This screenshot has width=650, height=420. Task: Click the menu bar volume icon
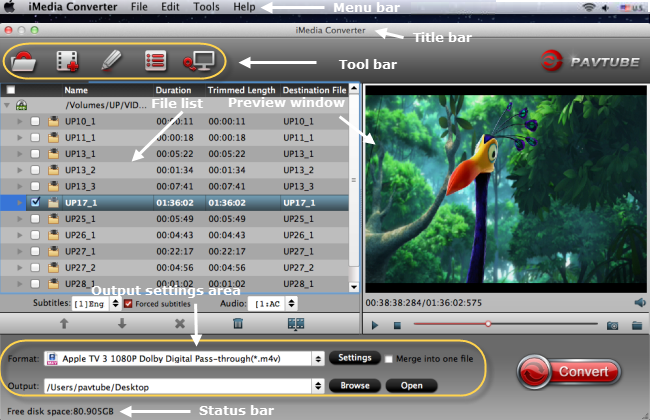[606, 7]
